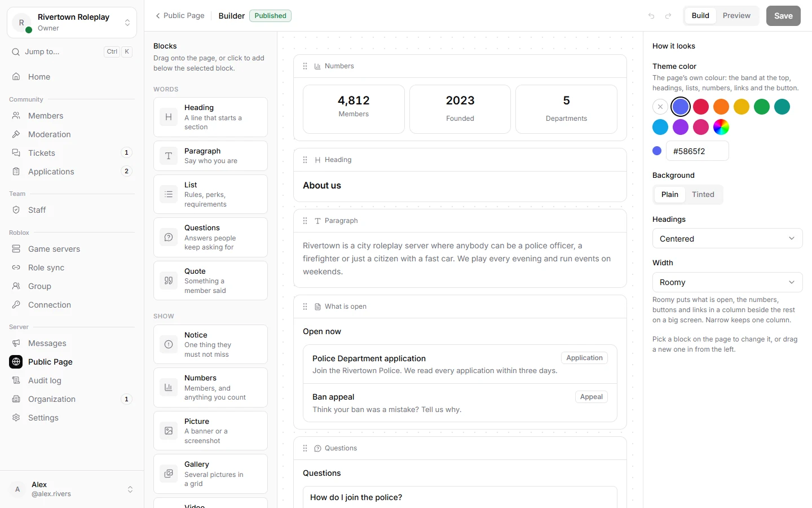The height and width of the screenshot is (508, 812).
Task: Select Plain background option
Action: coord(670,194)
